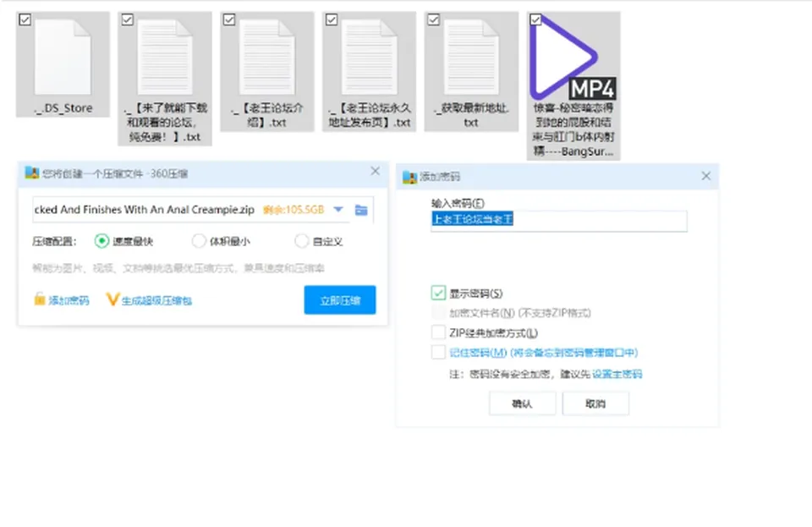Expand the save location dropdown arrow
This screenshot has height=527, width=812.
[x=338, y=210]
